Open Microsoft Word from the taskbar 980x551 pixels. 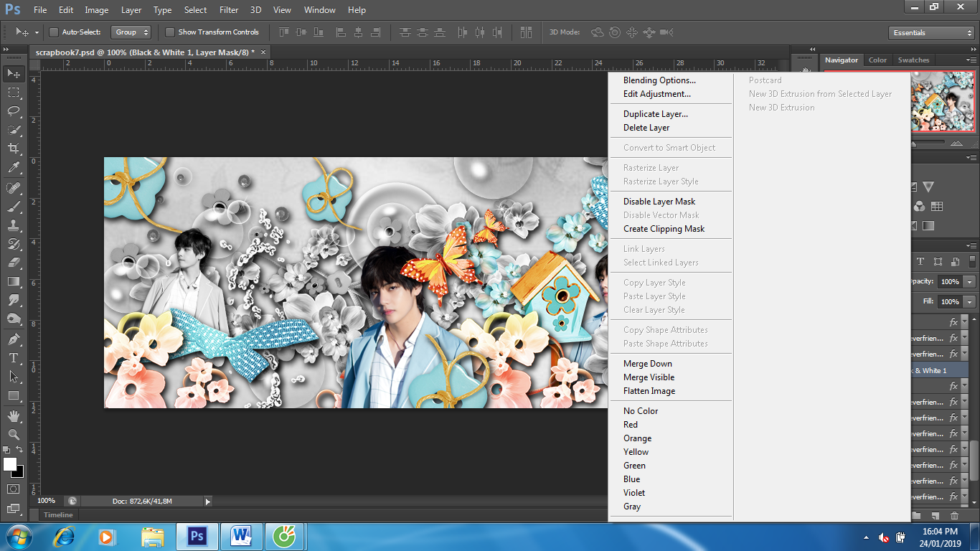(x=242, y=536)
